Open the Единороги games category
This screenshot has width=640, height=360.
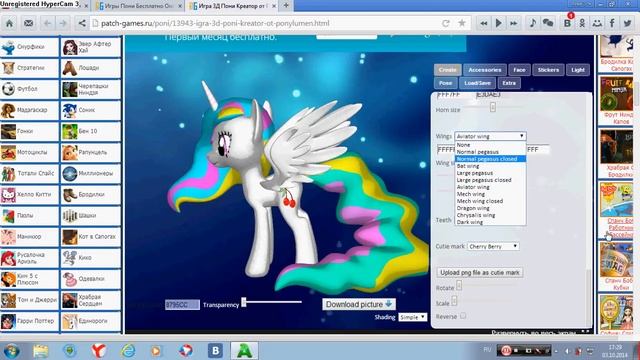tap(91, 321)
